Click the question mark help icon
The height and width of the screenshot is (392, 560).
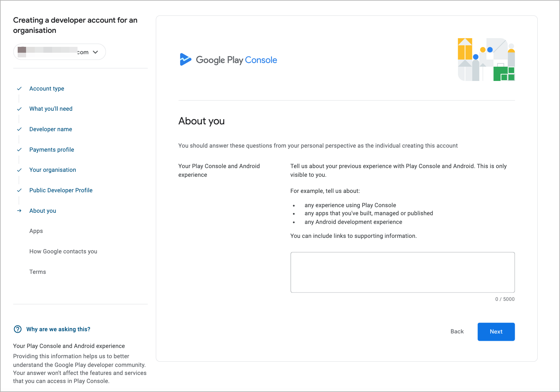click(18, 329)
